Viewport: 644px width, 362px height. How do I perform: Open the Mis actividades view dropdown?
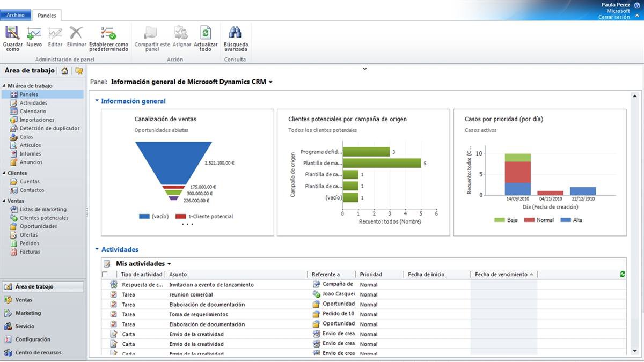[169, 264]
